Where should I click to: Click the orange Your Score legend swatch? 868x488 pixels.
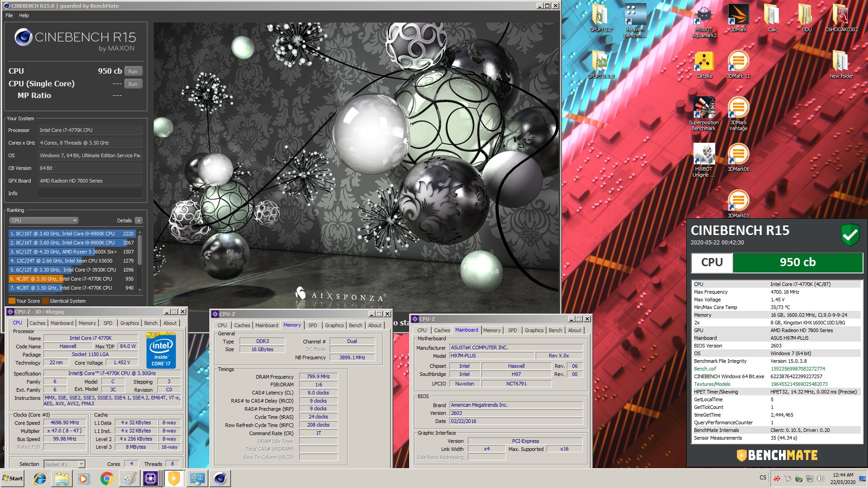[12, 301]
